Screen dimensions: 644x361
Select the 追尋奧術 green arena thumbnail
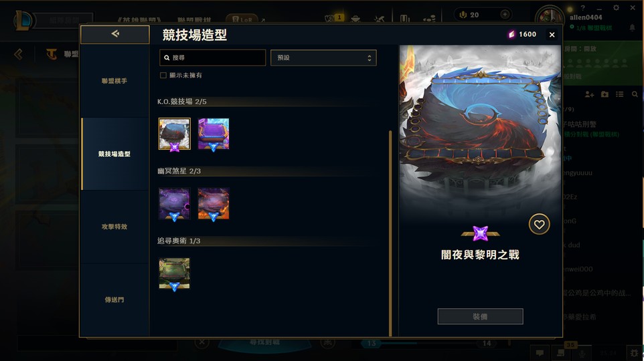(x=175, y=273)
